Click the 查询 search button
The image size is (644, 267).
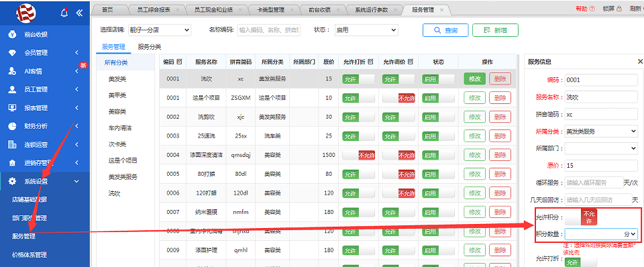point(445,30)
